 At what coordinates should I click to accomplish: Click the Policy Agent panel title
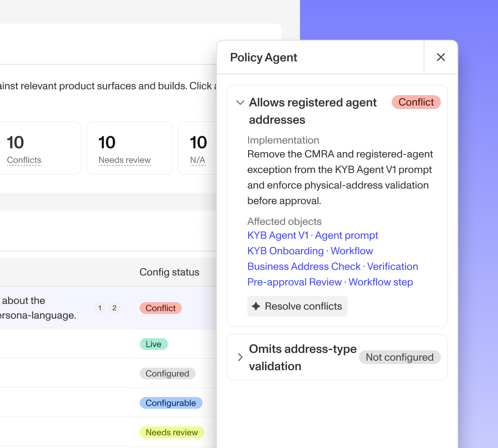[x=264, y=58]
